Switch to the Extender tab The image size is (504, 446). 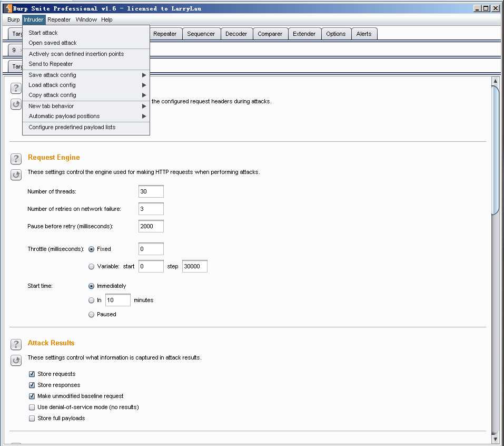click(x=304, y=34)
